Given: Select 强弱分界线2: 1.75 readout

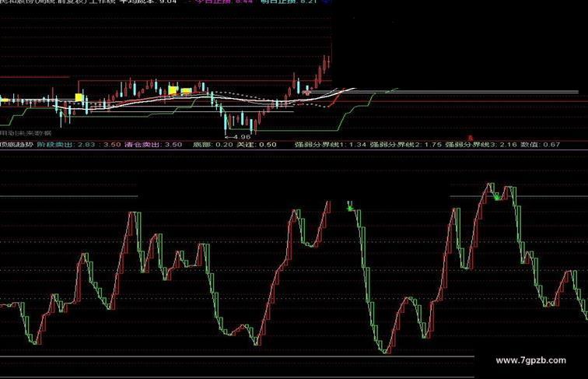Looking at the screenshot, I should click(406, 145).
